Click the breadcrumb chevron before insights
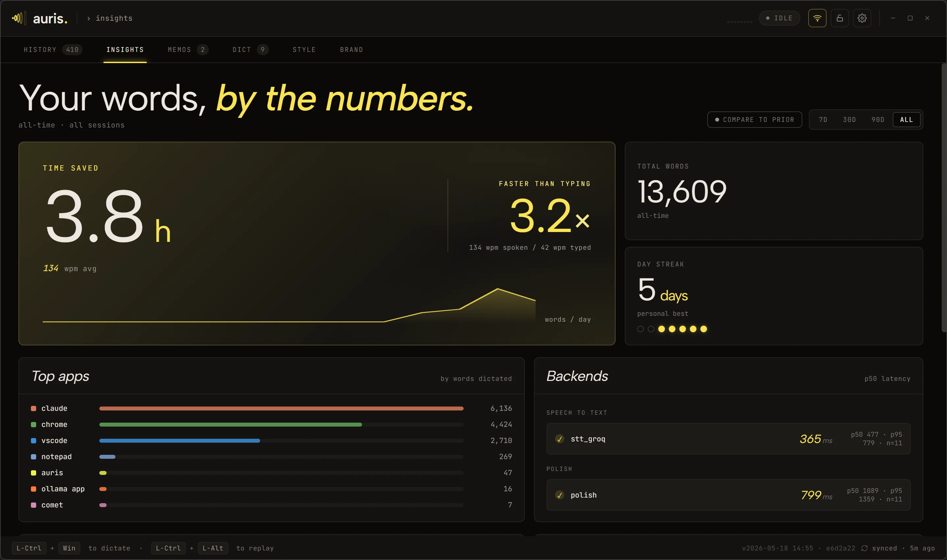 point(88,18)
